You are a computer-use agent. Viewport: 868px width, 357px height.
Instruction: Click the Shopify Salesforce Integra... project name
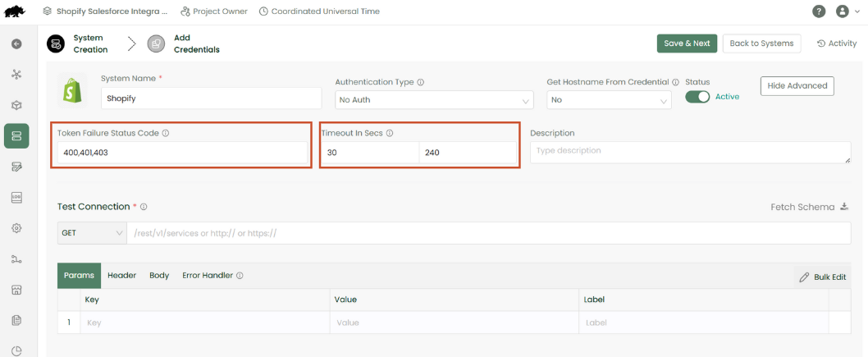[x=112, y=11]
